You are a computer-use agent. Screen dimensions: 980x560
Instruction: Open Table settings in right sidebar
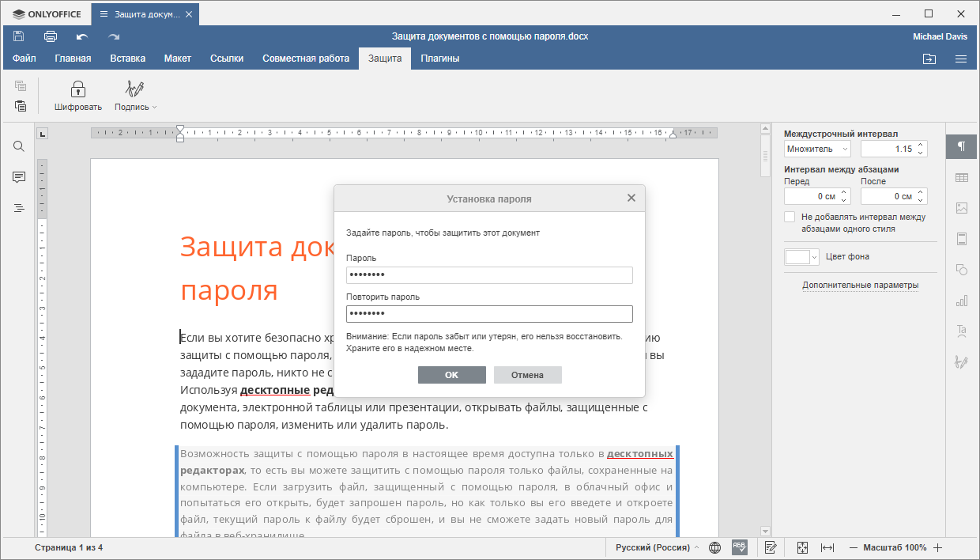click(962, 178)
